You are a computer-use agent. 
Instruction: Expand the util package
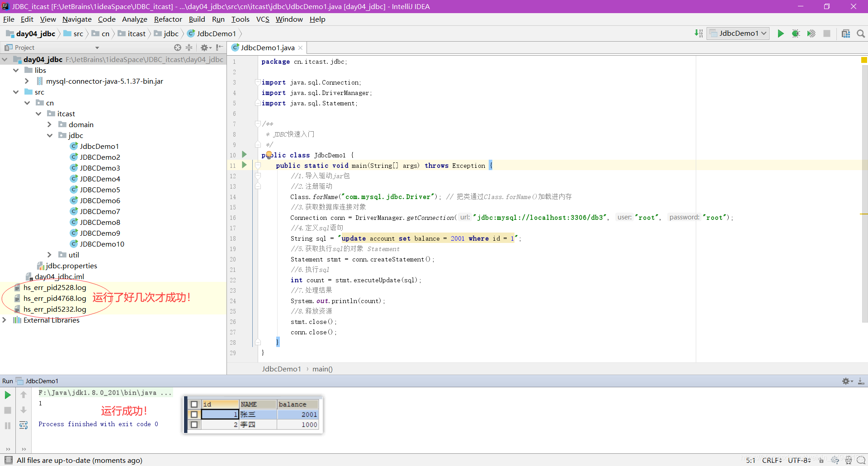point(49,255)
